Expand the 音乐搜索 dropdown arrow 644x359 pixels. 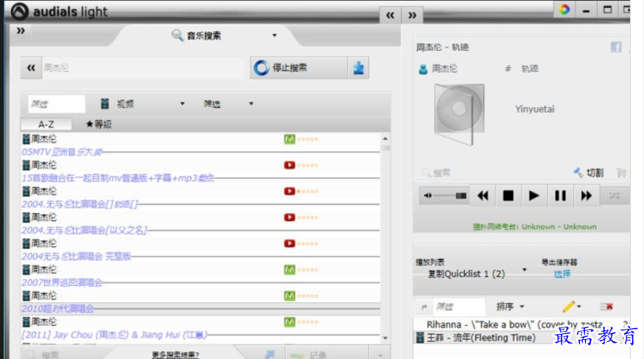274,35
